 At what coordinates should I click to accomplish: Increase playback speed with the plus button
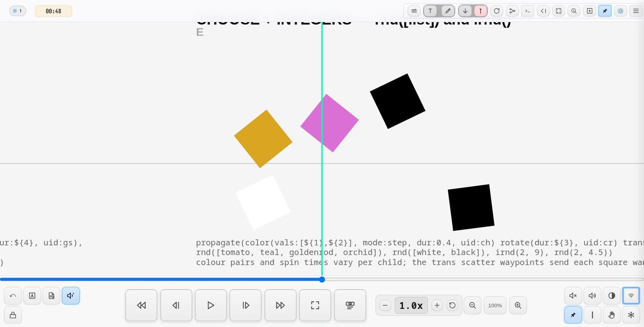coord(437,305)
